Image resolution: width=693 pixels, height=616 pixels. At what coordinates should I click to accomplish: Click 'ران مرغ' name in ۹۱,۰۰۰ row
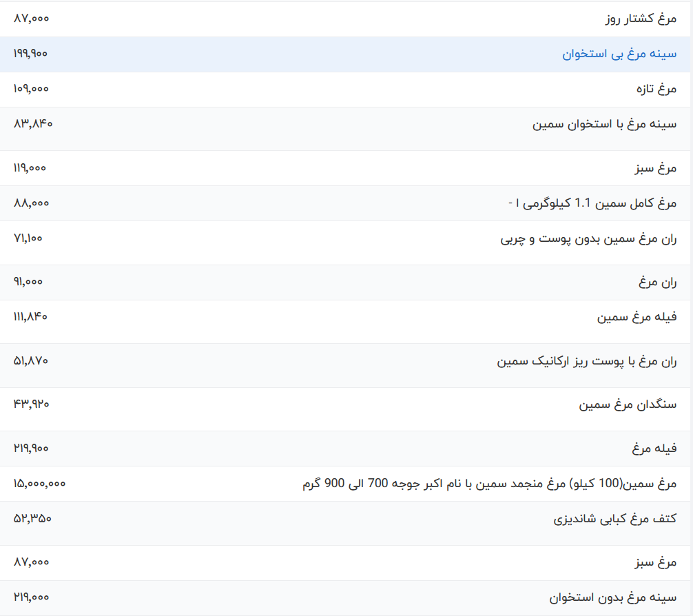(x=658, y=282)
